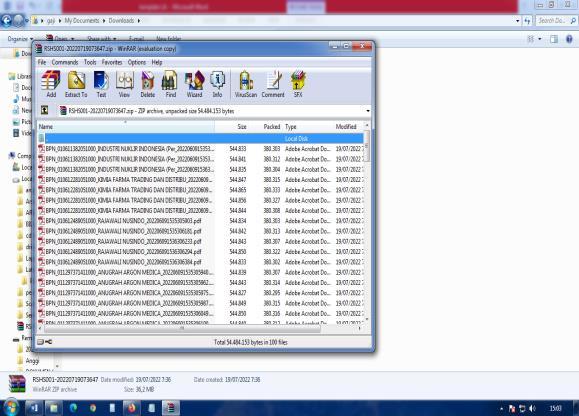The image size is (579, 416).
Task: Select the highlighted parent folder row
Action: [x=201, y=138]
